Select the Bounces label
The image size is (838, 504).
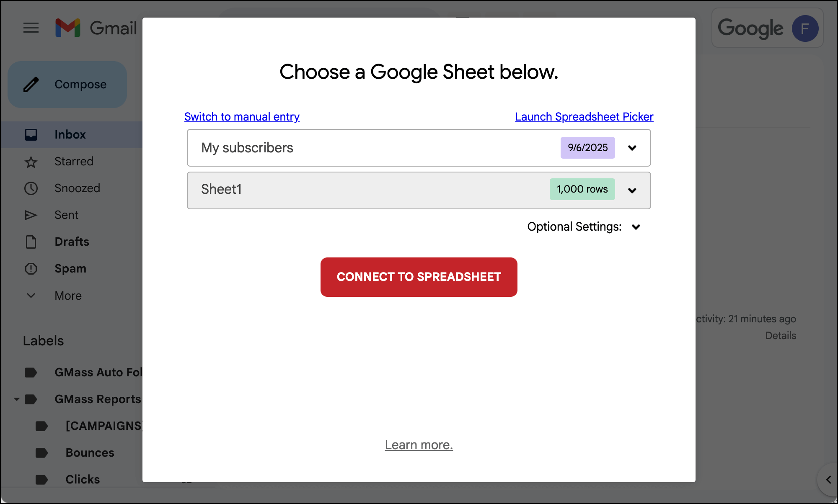(x=90, y=453)
